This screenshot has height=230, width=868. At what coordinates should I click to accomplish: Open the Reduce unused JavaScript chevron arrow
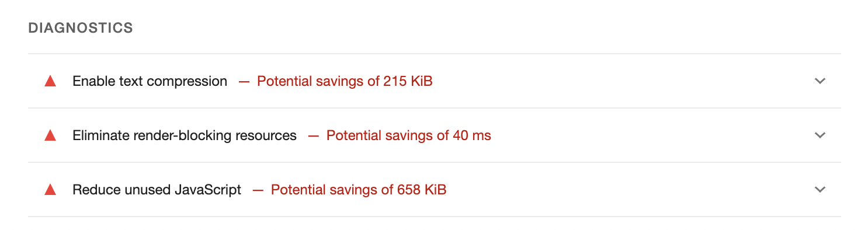[x=820, y=190]
